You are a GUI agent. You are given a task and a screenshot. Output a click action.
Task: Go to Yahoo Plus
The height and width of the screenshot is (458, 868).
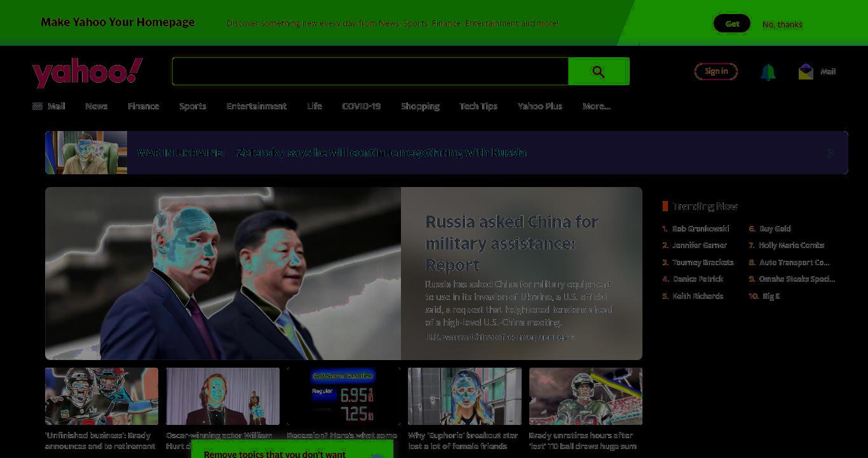coord(540,106)
